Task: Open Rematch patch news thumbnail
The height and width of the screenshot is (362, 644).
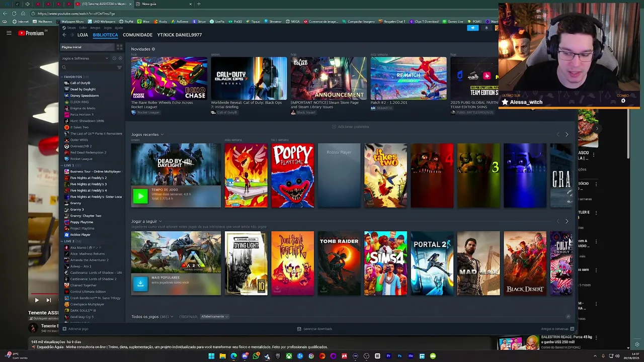Action: tap(409, 78)
